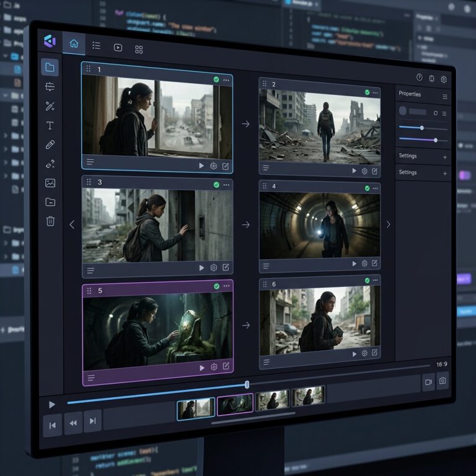476x476 pixels.
Task: Edit scene 4 card
Action: pos(374,263)
